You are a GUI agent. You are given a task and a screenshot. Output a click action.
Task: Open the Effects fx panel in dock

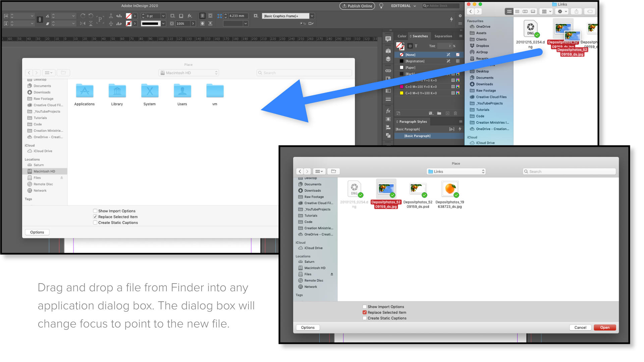[x=388, y=111]
